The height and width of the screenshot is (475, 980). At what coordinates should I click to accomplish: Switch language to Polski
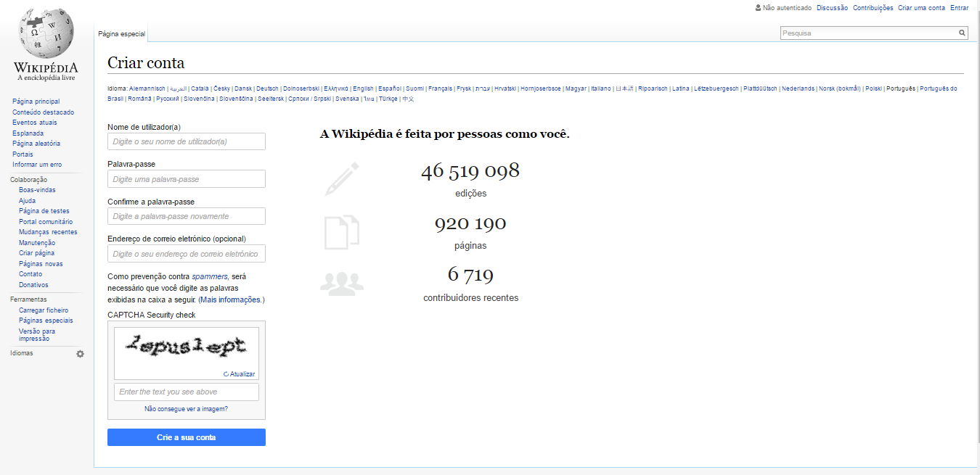point(873,88)
